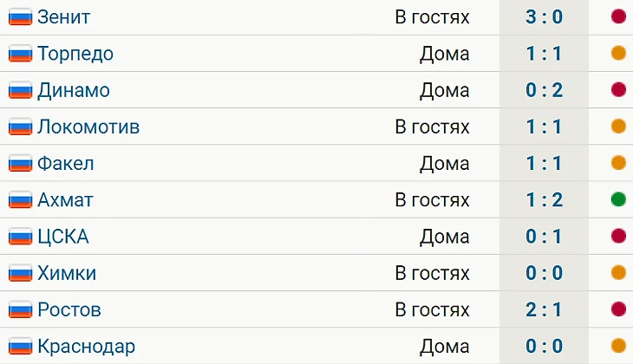The width and height of the screenshot is (633, 364).
Task: Click the 1 : 2 score for Ахмат
Action: coord(544,200)
